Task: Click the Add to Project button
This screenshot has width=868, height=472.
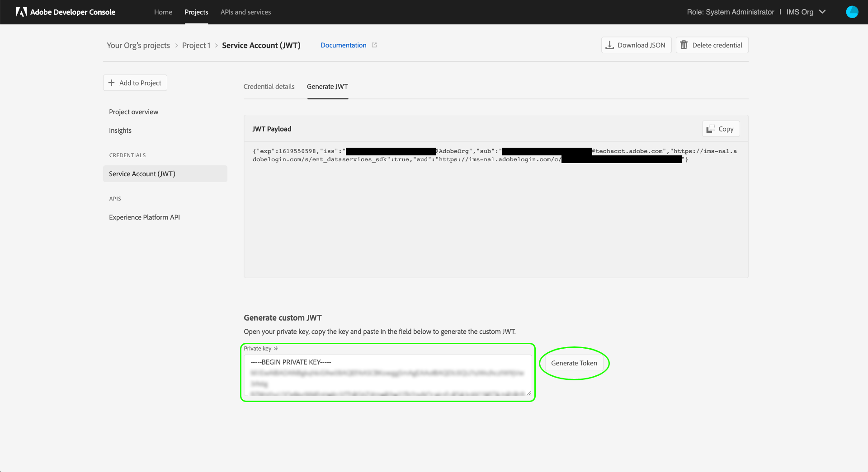Action: [135, 83]
